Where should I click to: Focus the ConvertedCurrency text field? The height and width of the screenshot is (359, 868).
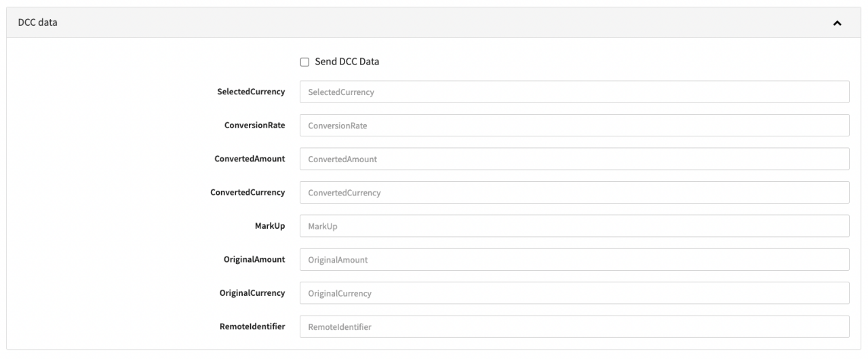574,193
